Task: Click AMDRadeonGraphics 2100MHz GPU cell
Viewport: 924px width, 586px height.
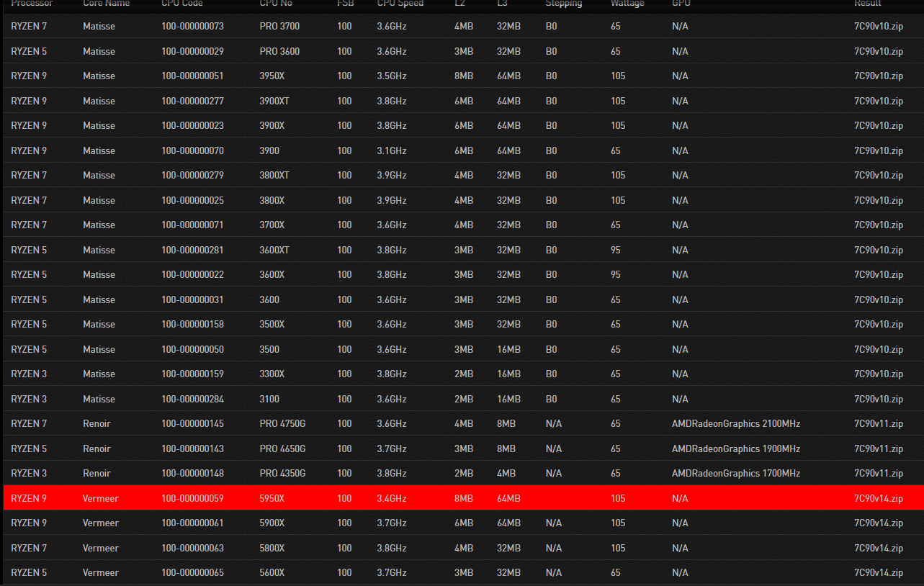Action: 736,423
